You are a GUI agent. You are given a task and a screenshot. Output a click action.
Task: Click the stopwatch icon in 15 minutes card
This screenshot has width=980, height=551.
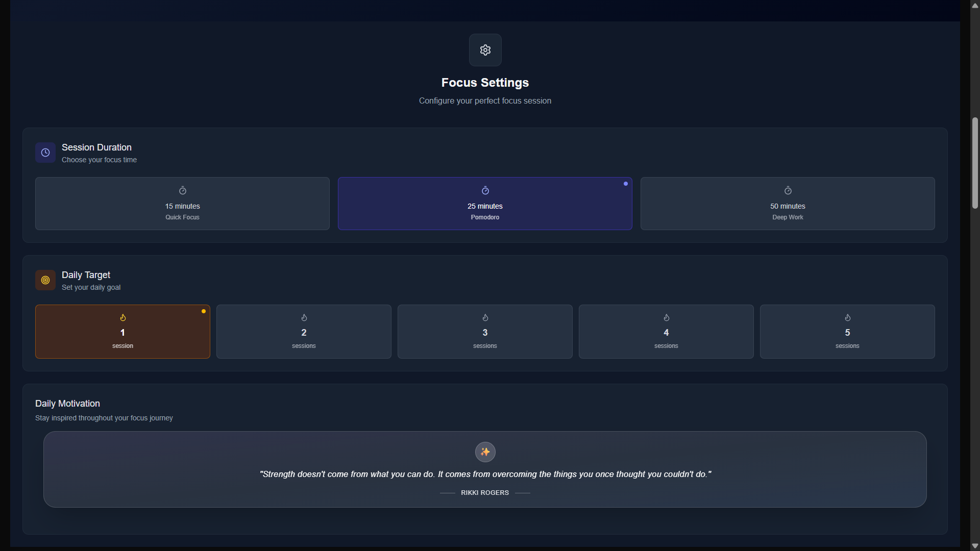pyautogui.click(x=182, y=191)
